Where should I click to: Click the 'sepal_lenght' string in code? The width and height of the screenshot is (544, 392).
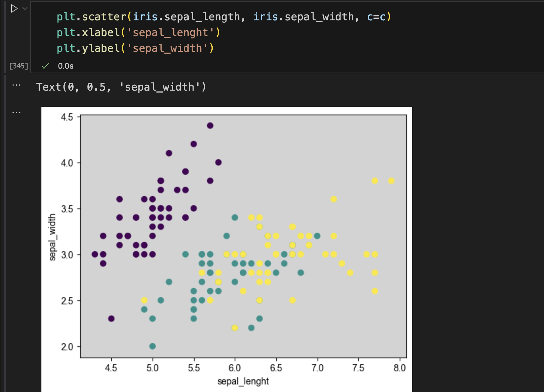[170, 33]
